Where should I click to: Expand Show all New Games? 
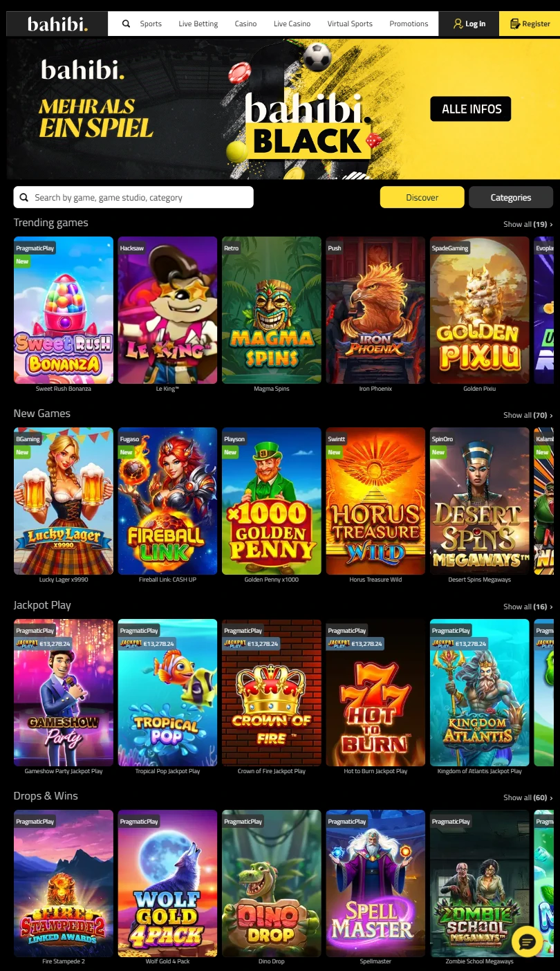(528, 415)
